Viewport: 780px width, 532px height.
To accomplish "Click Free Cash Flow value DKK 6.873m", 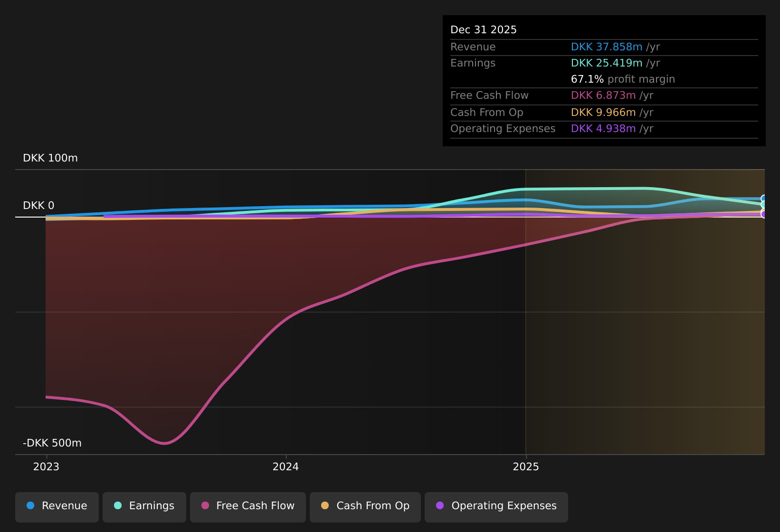I will coord(603,95).
